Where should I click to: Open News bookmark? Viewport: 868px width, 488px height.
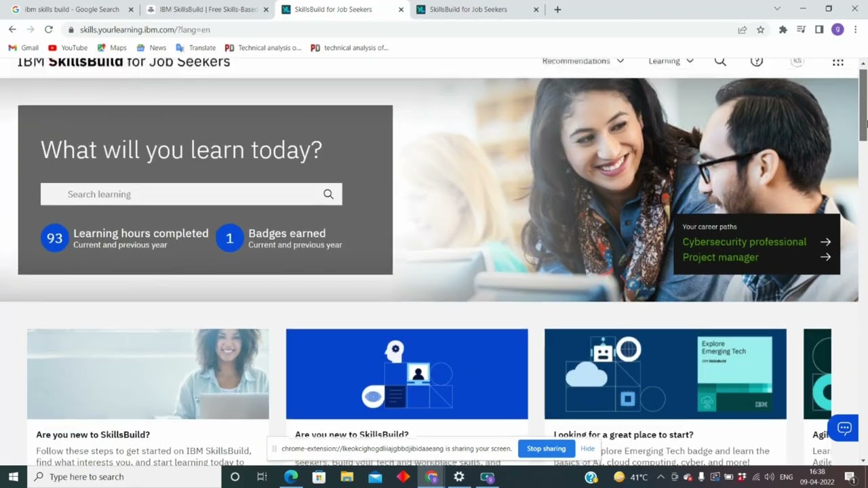(x=151, y=48)
